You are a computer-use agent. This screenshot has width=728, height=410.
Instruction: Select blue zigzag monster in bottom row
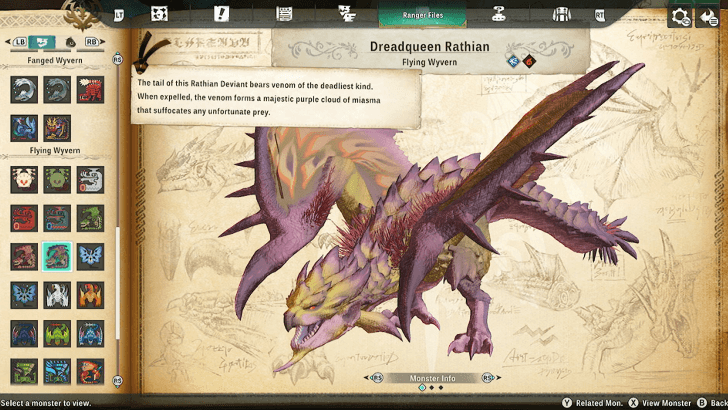pos(57,371)
